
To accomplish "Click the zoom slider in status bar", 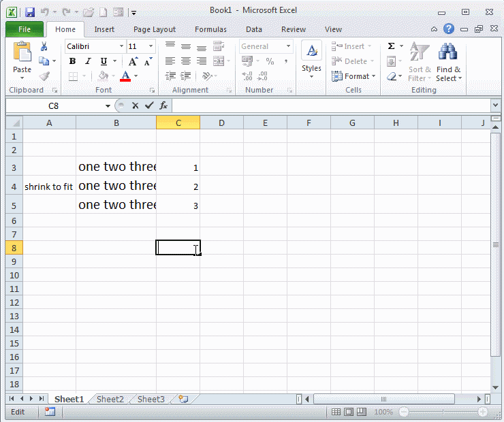I will 443,412.
